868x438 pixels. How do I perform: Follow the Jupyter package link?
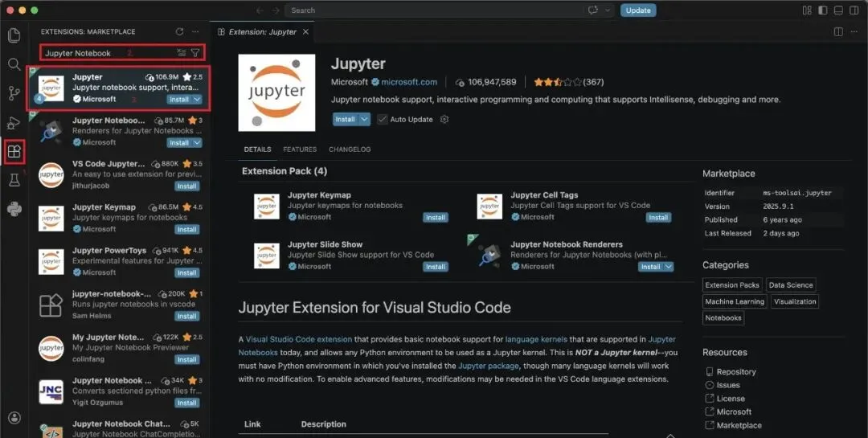[x=489, y=366]
